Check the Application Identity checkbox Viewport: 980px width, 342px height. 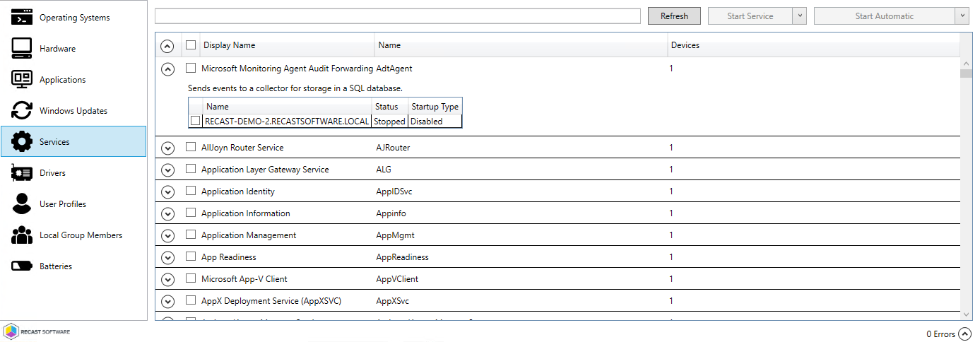tap(191, 191)
